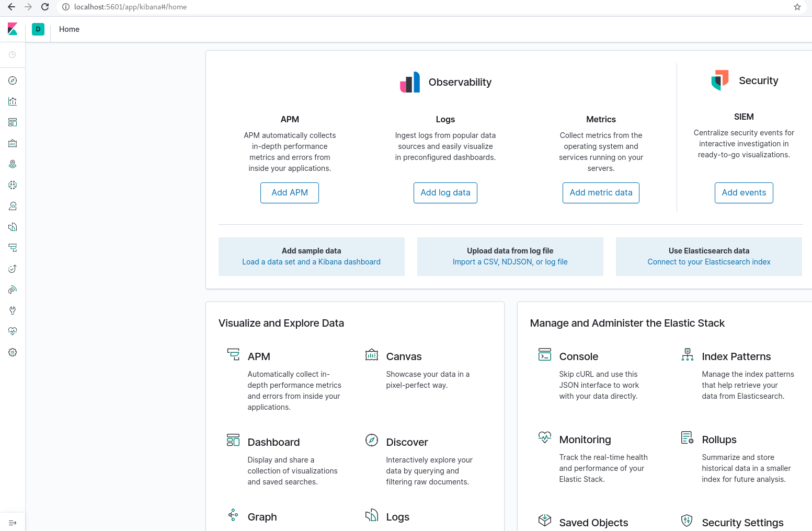Go back with the browser back arrow
The image size is (812, 531).
click(12, 7)
